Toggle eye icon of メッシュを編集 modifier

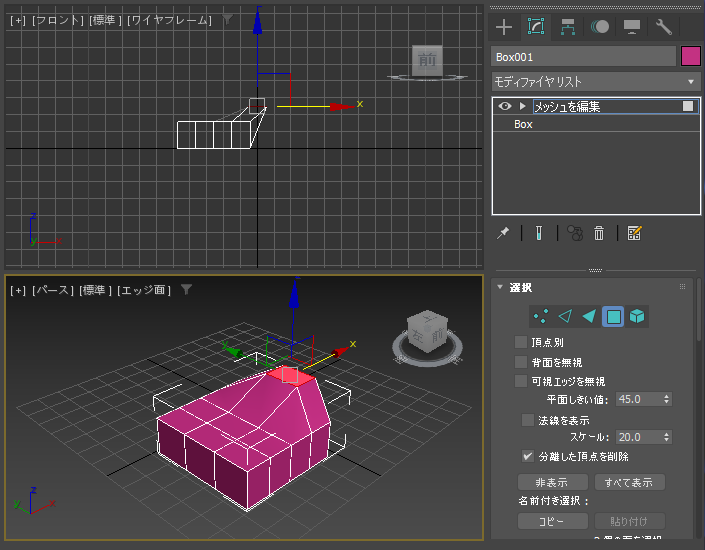(505, 106)
